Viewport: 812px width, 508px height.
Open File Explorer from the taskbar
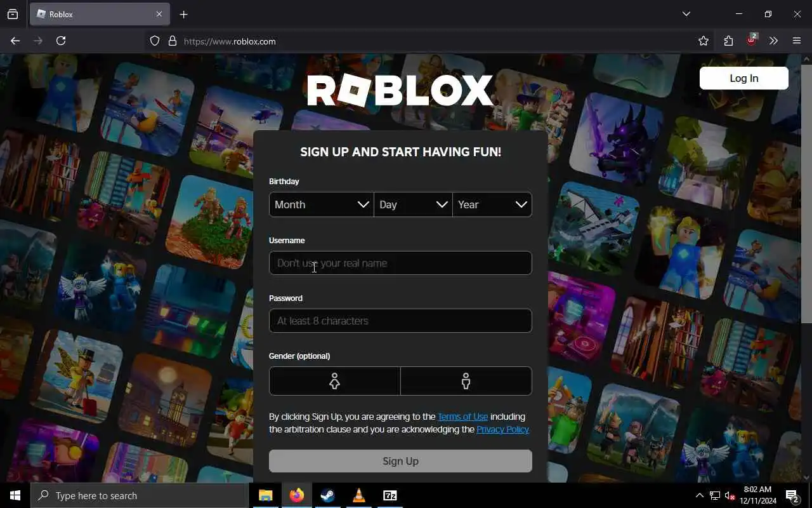point(266,495)
